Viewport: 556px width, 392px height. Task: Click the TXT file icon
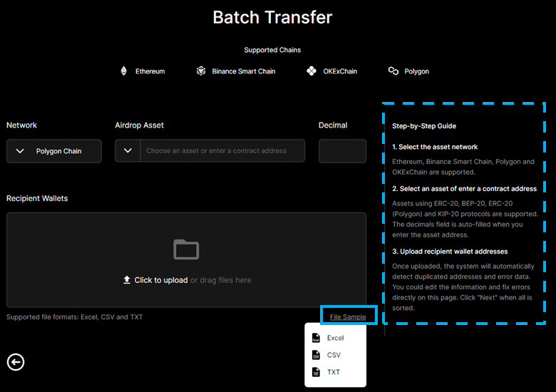click(316, 372)
